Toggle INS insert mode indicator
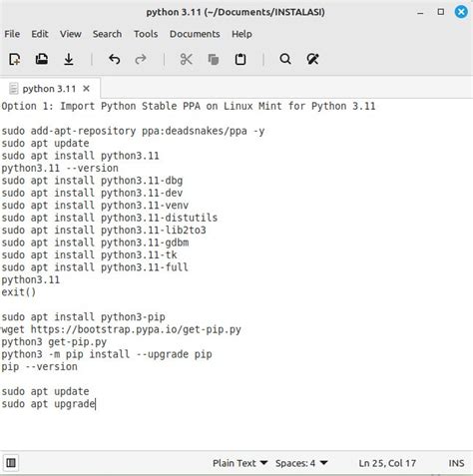473x476 pixels. click(x=456, y=463)
